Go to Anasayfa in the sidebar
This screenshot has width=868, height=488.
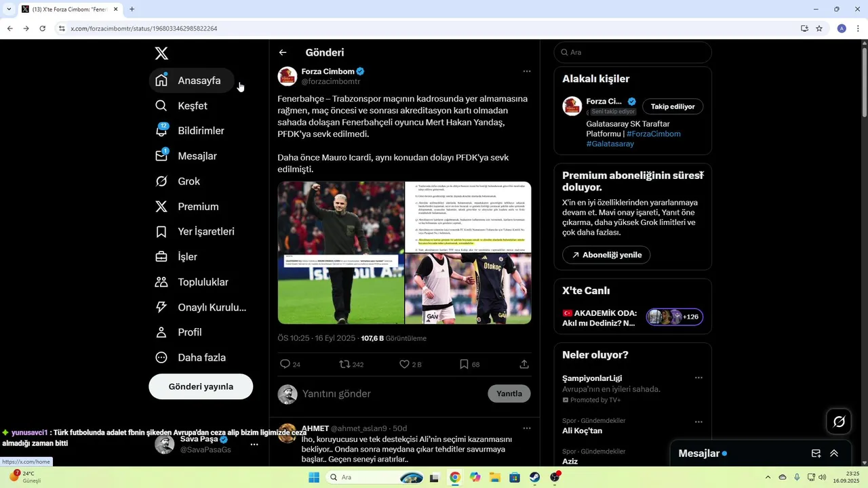click(x=191, y=81)
